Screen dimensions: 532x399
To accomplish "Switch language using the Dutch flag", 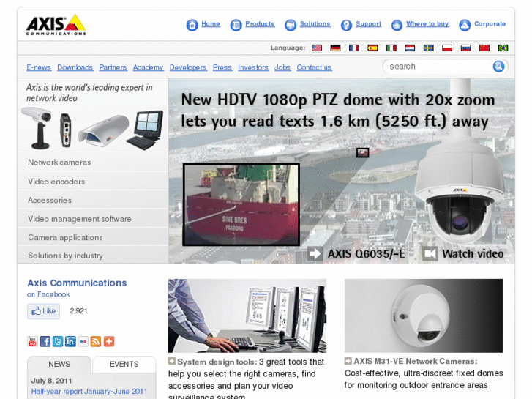I will pos(410,48).
